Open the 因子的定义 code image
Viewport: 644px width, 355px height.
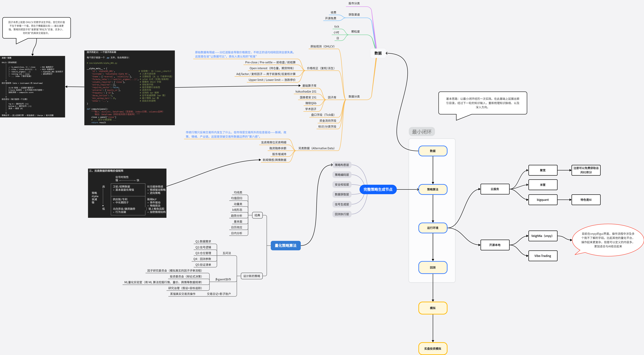click(x=130, y=88)
